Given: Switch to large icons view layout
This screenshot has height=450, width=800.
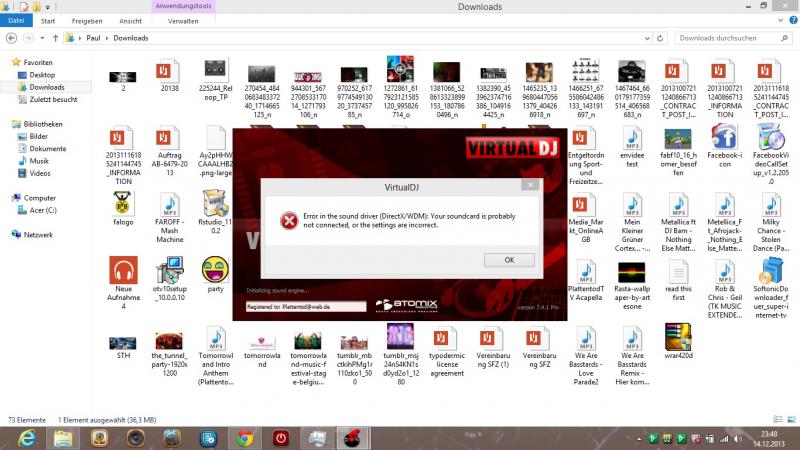Looking at the screenshot, I should pos(791,419).
